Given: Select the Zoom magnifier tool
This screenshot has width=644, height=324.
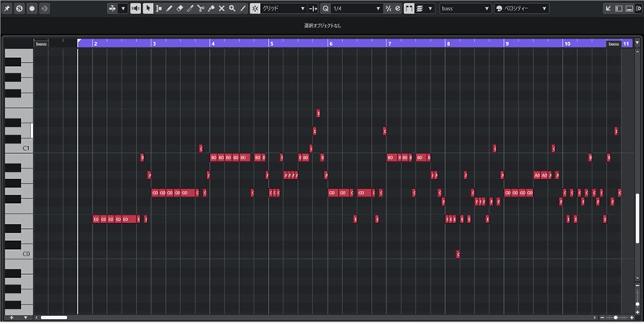Looking at the screenshot, I should 232,8.
